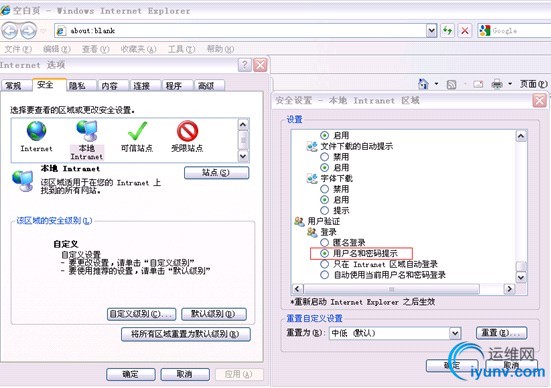
Task: Select 启用 under 文件下载的自动提示
Action: [325, 168]
